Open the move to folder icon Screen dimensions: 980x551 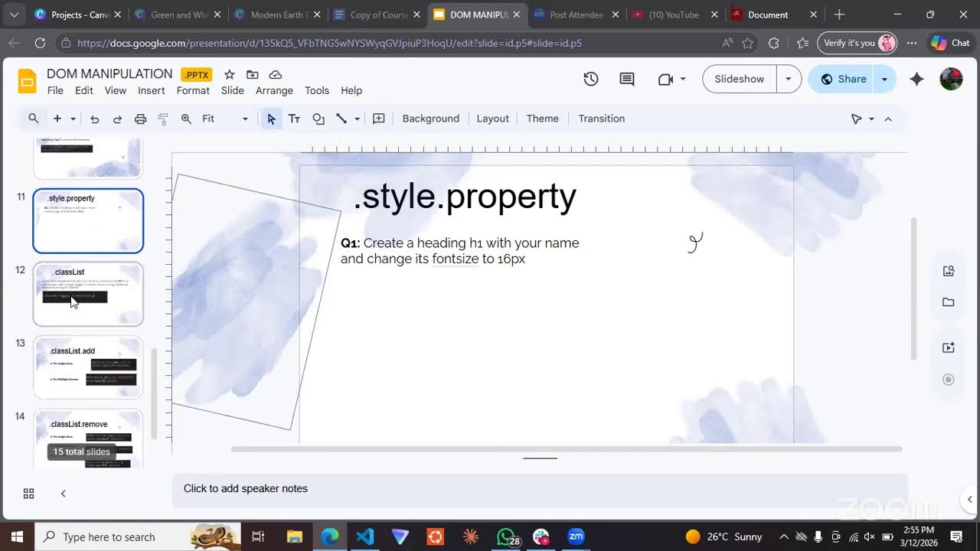point(252,74)
